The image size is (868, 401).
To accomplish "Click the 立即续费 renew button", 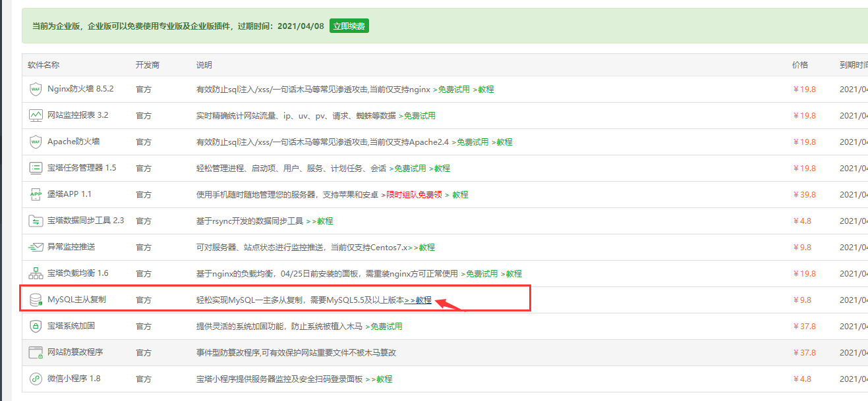I will 349,26.
